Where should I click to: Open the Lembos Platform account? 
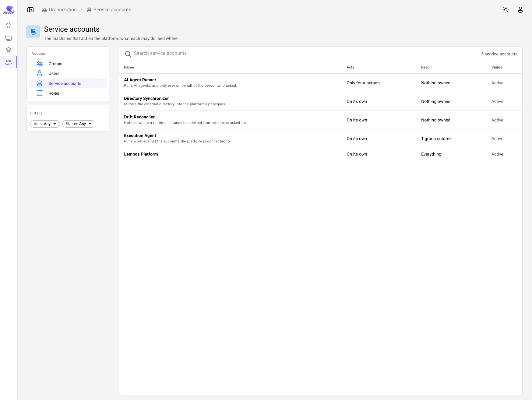pyautogui.click(x=321, y=154)
